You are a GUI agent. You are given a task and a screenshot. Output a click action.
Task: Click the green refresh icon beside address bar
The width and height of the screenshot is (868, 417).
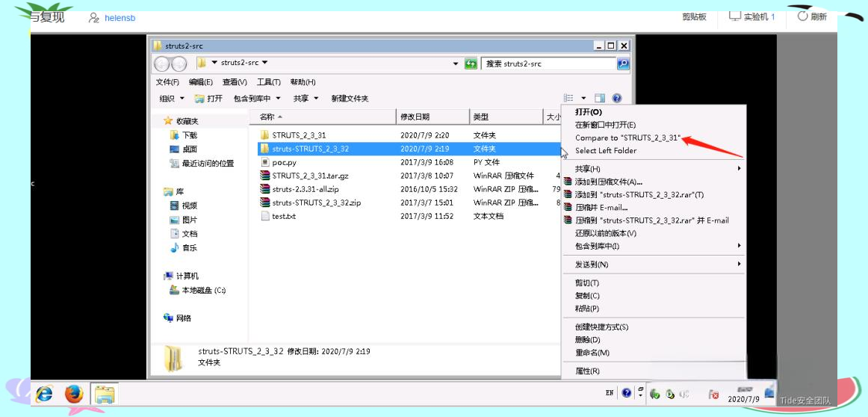[471, 64]
